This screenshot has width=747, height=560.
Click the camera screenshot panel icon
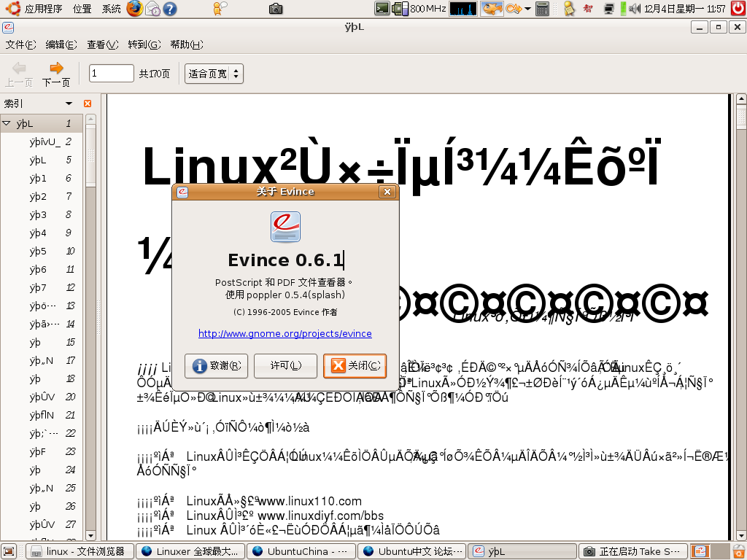(x=276, y=9)
